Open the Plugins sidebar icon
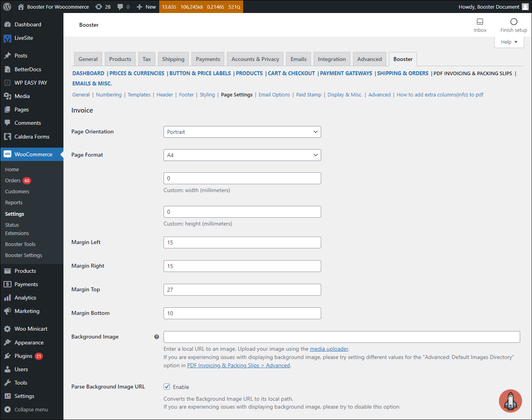 point(7,356)
